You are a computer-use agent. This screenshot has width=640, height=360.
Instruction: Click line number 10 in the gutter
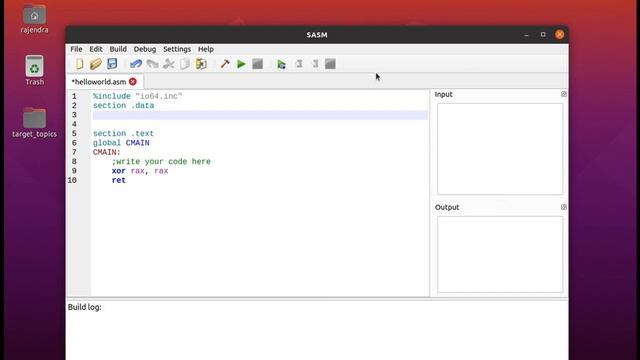point(72,180)
